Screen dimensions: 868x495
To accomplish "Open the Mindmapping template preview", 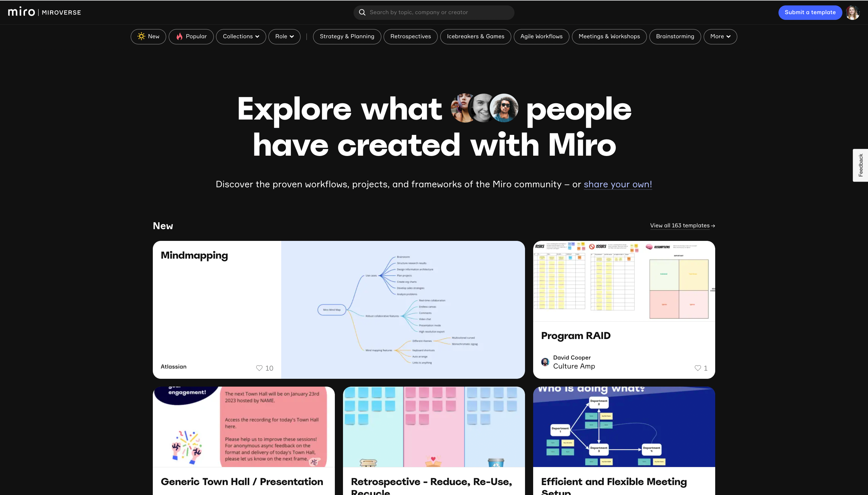I will pos(403,310).
